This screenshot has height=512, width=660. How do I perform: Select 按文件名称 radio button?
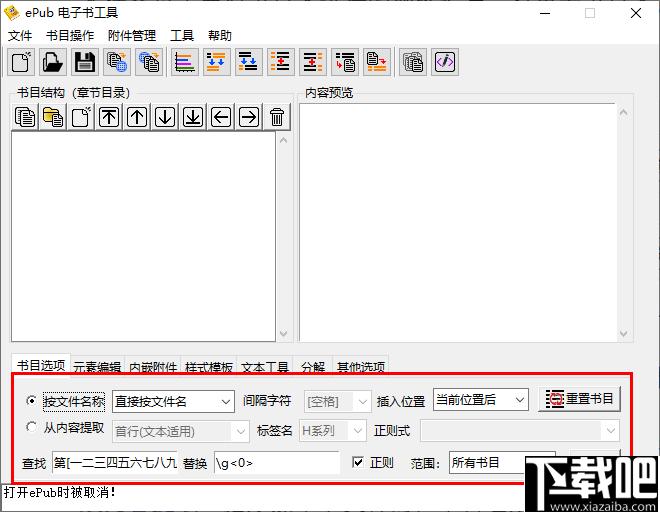[31, 400]
